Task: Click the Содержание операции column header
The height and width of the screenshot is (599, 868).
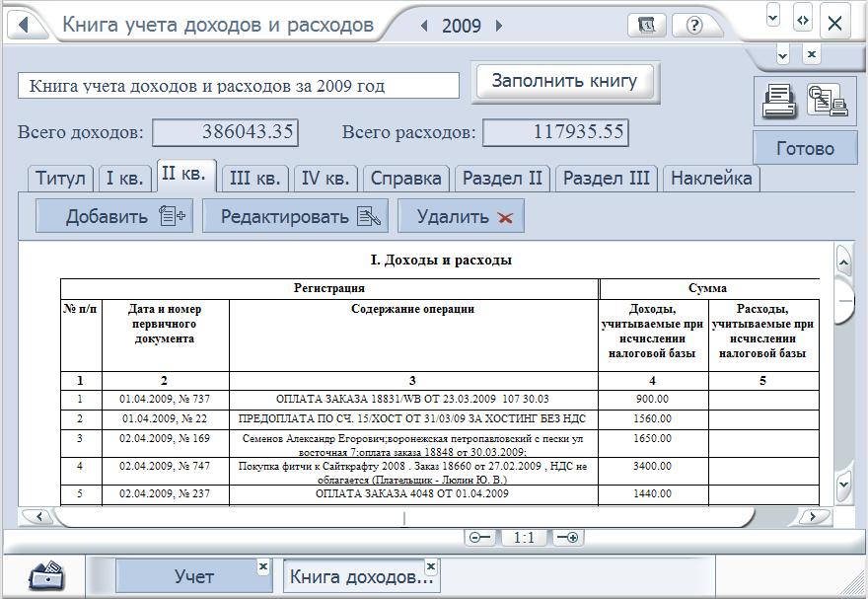Action: tap(413, 309)
